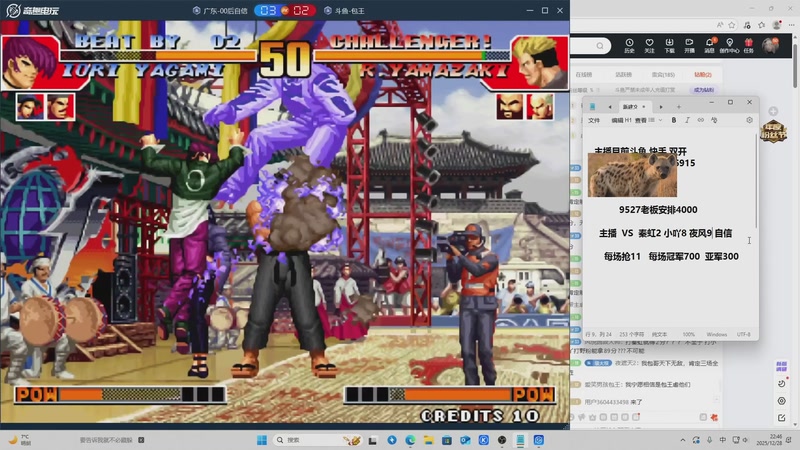Image resolution: width=800 pixels, height=450 pixels.
Task: Click the night mode moon icon in Douyu sidebar
Action: tap(782, 384)
